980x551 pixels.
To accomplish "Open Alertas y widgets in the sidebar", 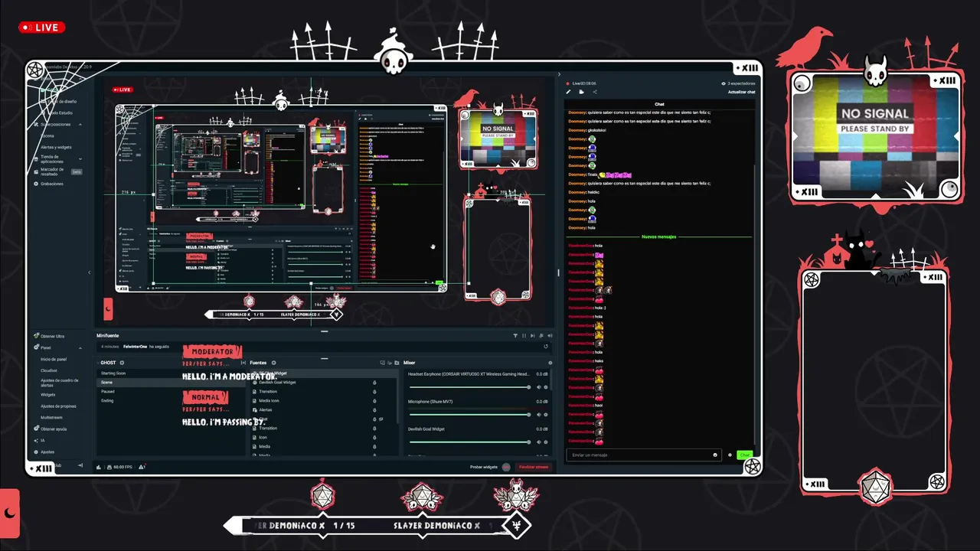I will (x=56, y=147).
